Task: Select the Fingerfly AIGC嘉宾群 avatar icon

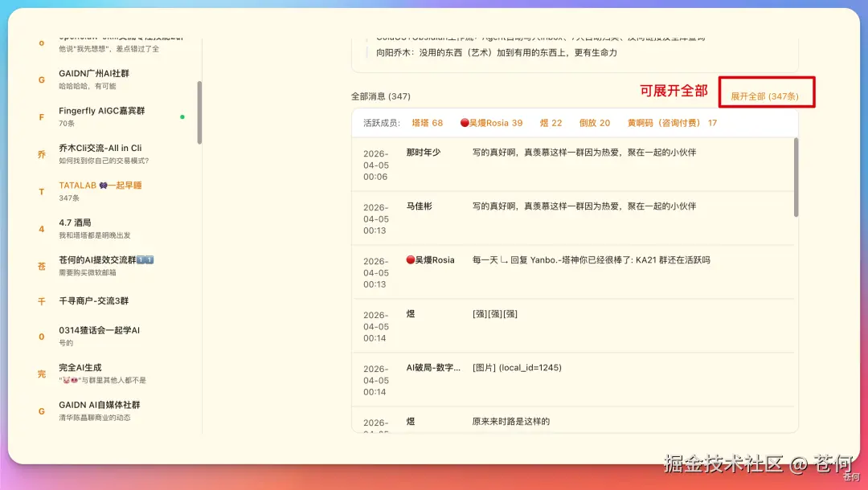Action: [41, 116]
